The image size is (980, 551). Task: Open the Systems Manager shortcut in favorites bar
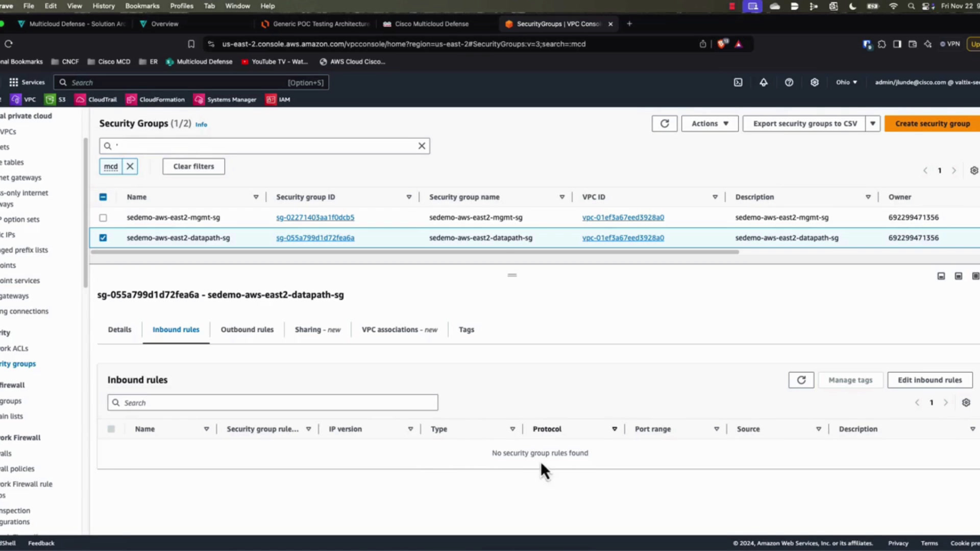pos(225,99)
